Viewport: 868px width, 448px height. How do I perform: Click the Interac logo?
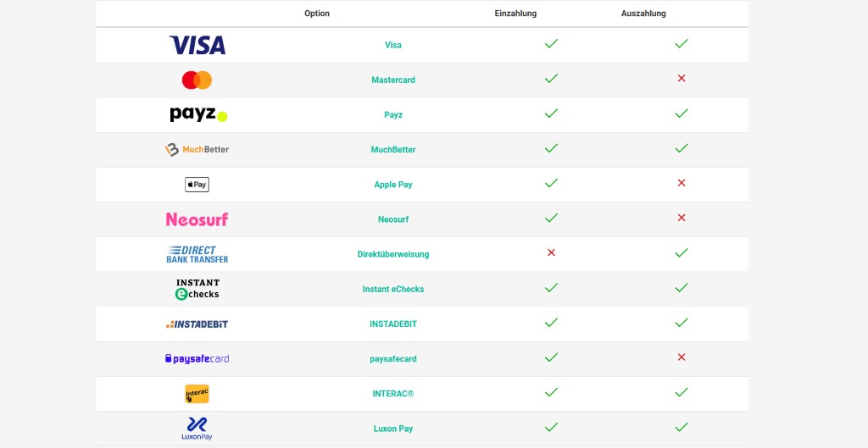click(x=197, y=394)
